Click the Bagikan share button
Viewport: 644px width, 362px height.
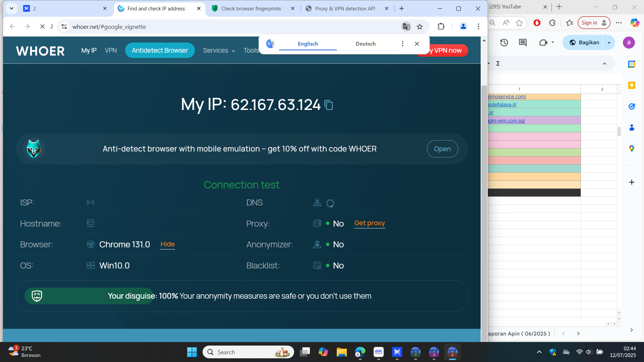tap(584, 43)
